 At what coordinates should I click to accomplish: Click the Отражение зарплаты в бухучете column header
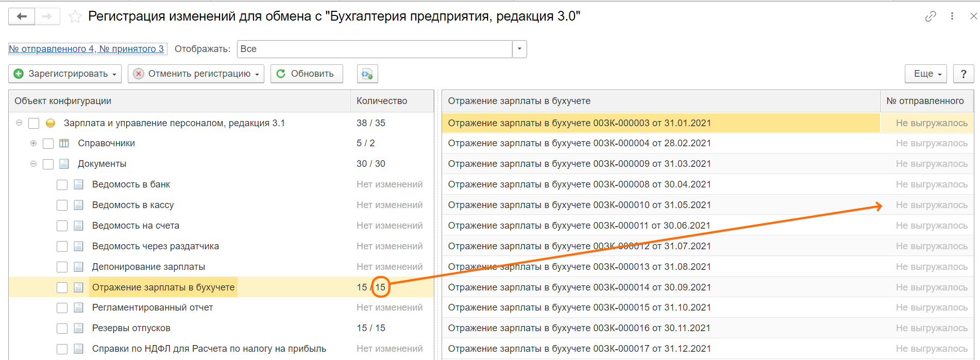pyautogui.click(x=661, y=101)
